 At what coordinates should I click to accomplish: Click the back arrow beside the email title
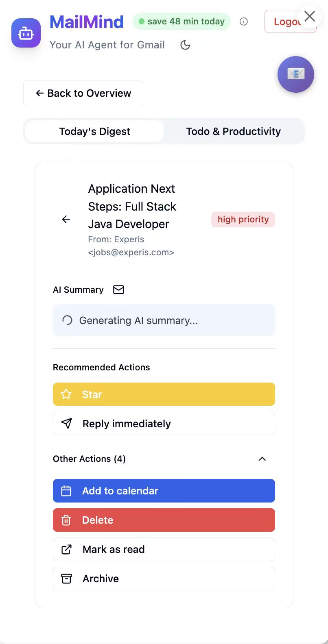66,220
